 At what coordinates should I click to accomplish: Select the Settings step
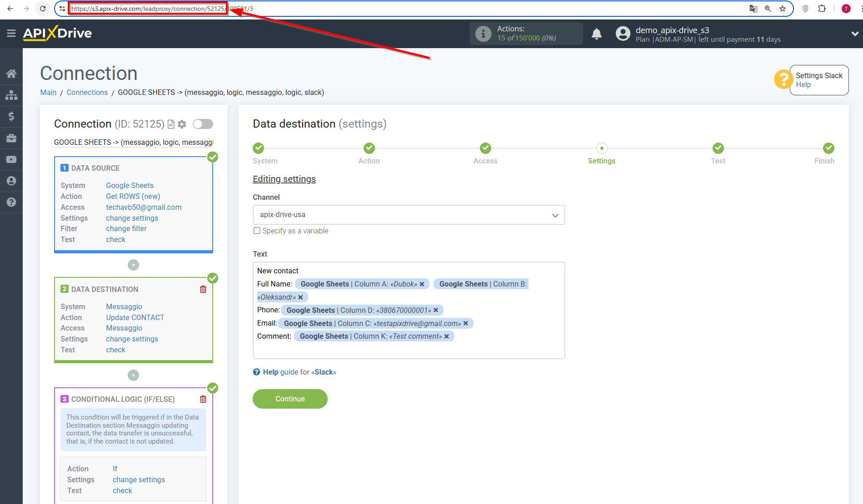point(602,148)
